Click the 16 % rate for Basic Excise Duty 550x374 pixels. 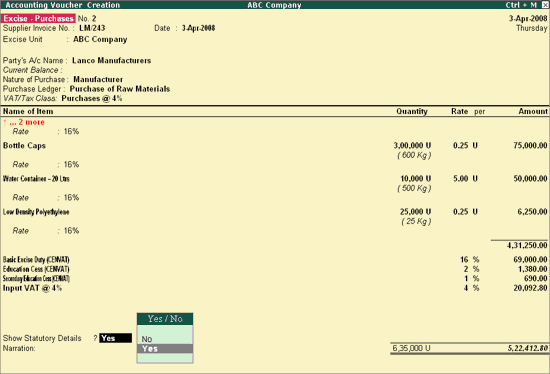(469, 260)
